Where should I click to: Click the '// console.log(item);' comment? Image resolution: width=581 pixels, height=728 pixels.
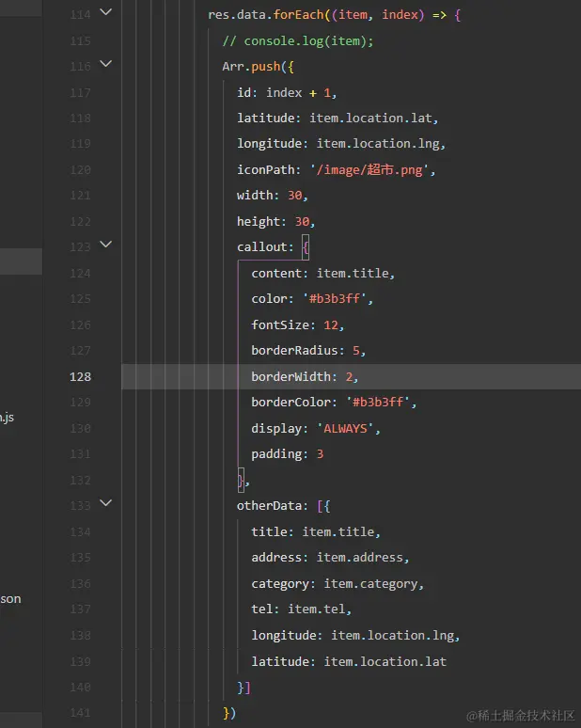tap(297, 41)
